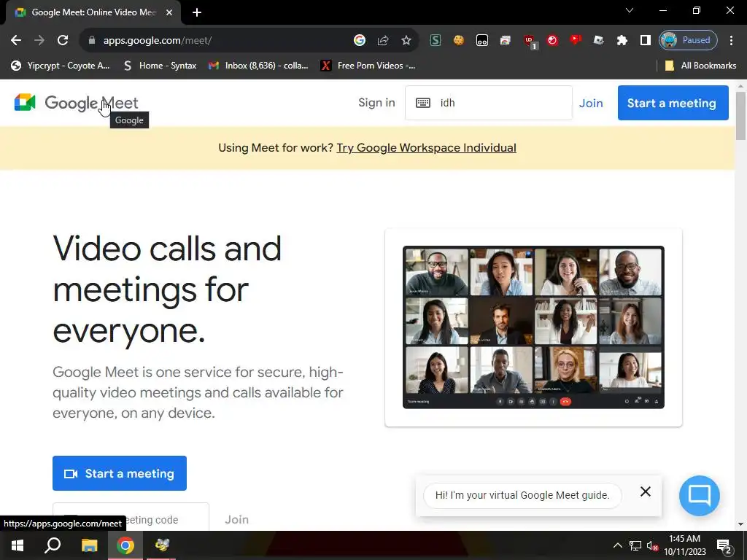The width and height of the screenshot is (747, 560).
Task: Click the video grid preview image
Action: (533, 327)
